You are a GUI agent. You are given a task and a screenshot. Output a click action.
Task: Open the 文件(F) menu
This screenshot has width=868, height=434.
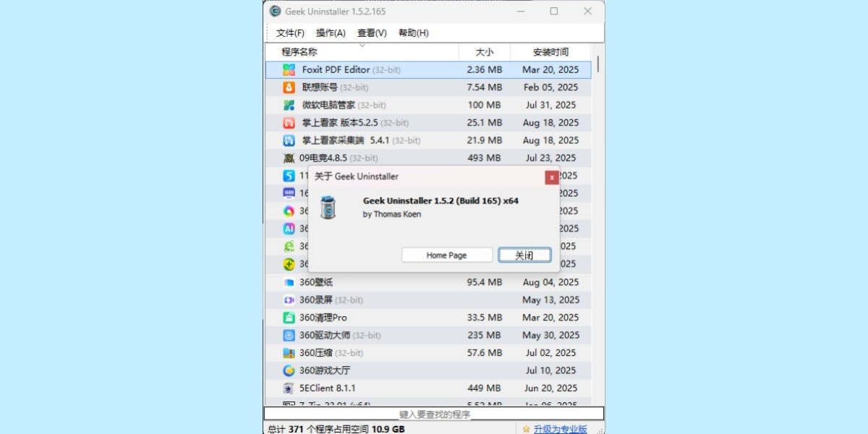tap(290, 33)
